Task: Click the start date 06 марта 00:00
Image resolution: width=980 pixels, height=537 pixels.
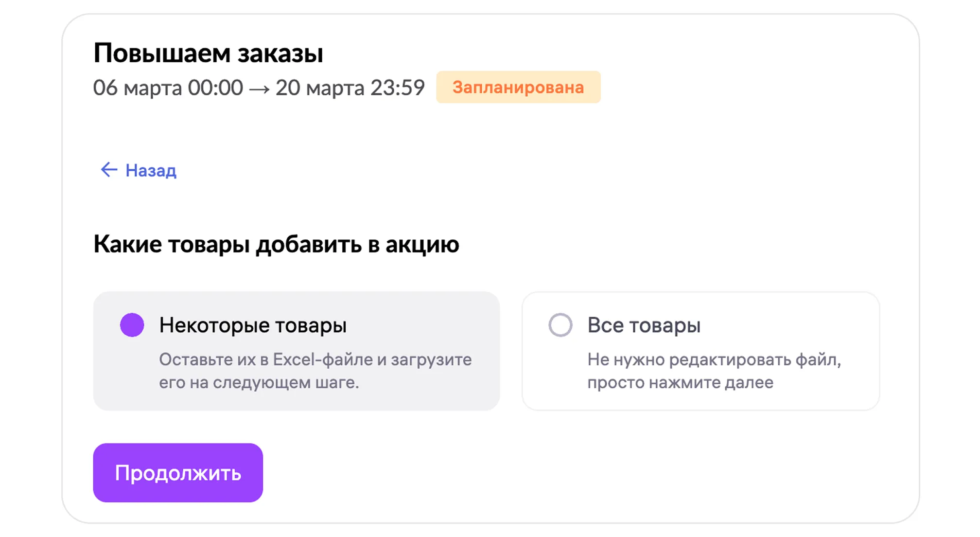Action: [x=168, y=88]
